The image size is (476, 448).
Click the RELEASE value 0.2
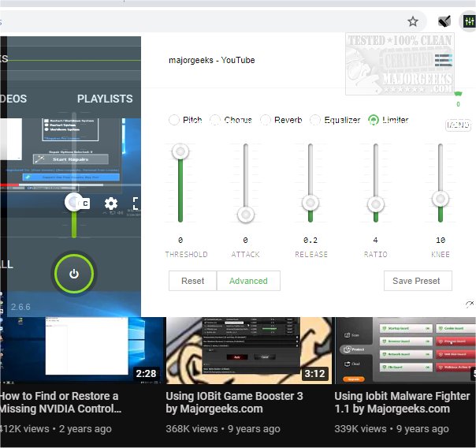click(311, 241)
